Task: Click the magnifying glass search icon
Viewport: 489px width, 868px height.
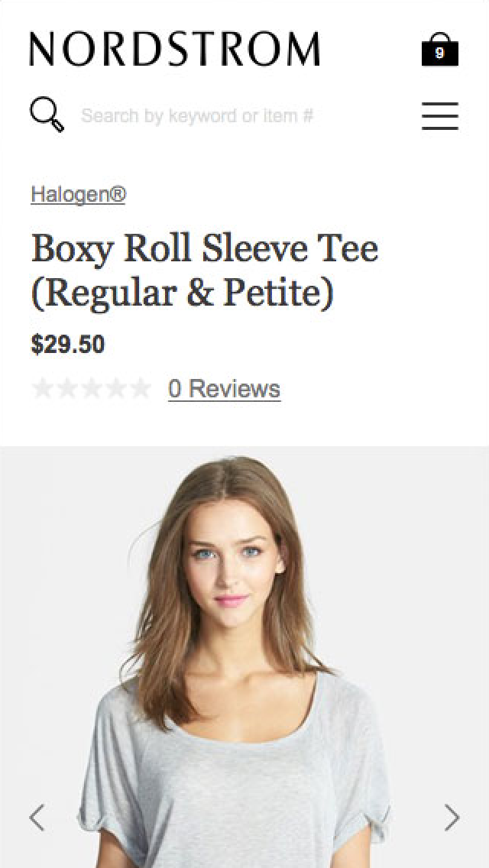Action: 47,115
